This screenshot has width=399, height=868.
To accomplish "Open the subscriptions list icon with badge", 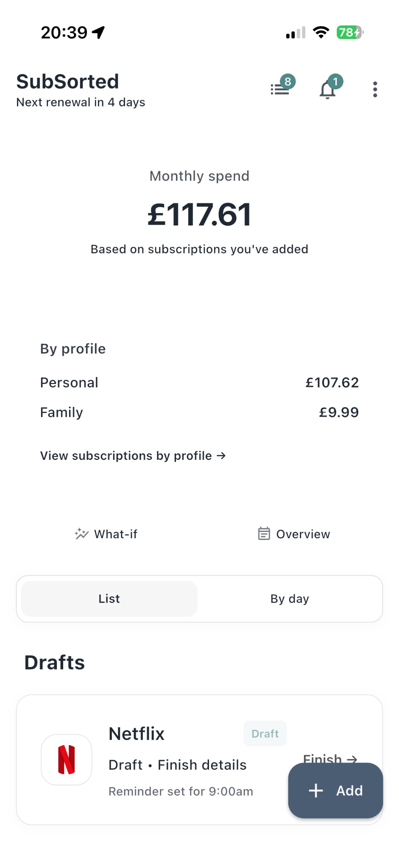I will click(x=280, y=89).
